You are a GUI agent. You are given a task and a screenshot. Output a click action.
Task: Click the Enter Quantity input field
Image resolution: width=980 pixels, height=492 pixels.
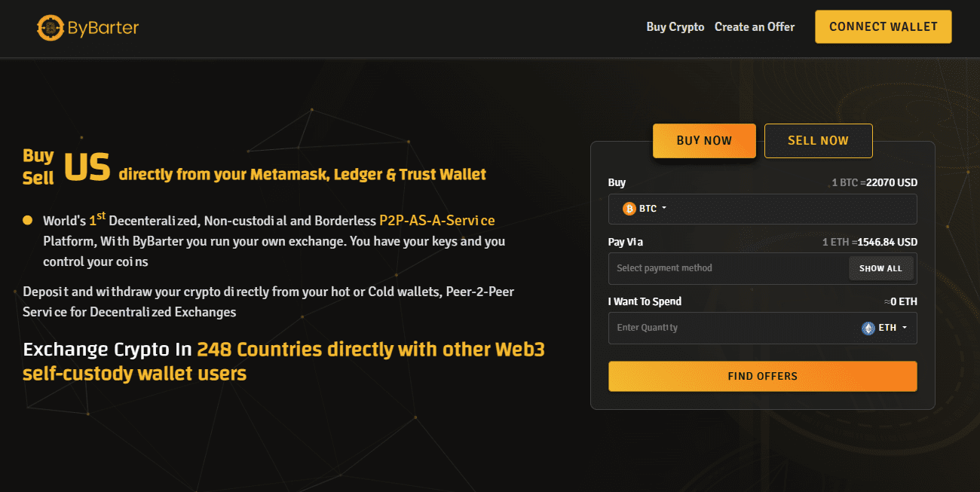[724, 328]
